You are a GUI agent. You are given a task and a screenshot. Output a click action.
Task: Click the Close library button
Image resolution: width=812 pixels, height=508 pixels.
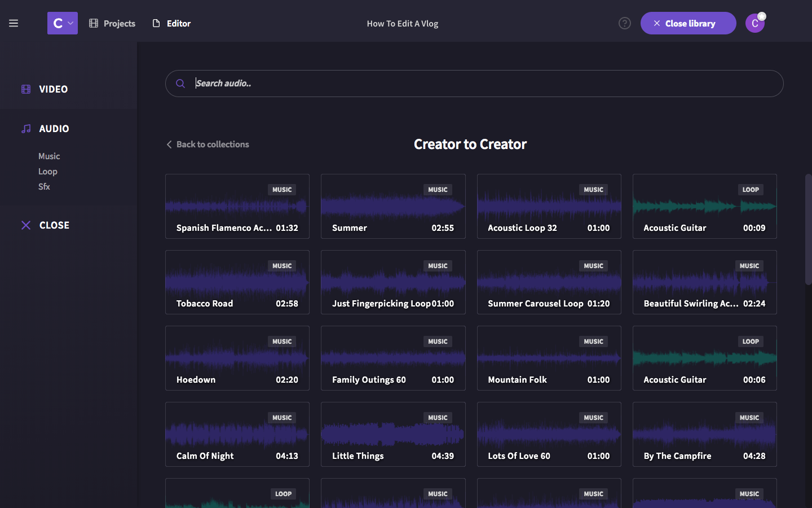(x=688, y=23)
